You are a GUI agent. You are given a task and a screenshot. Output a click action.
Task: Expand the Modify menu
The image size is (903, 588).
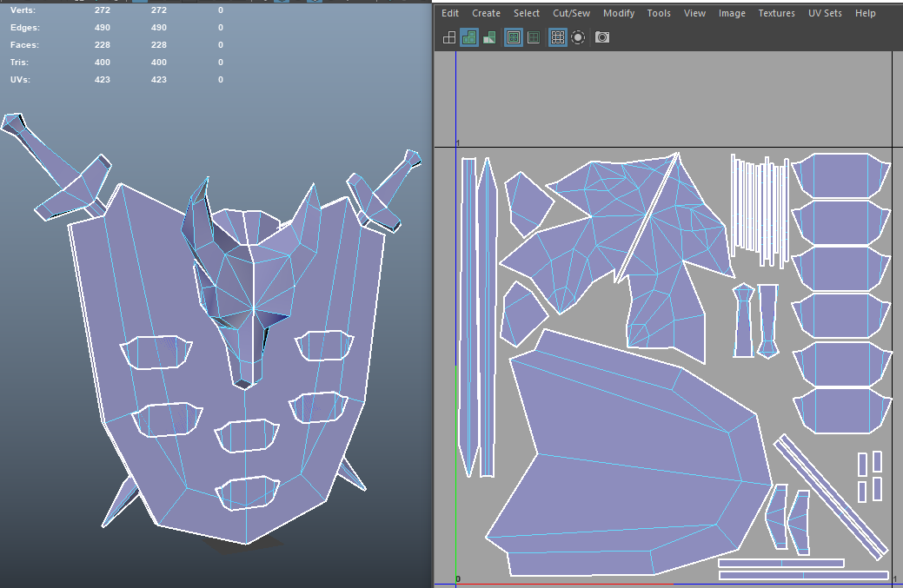coord(619,13)
